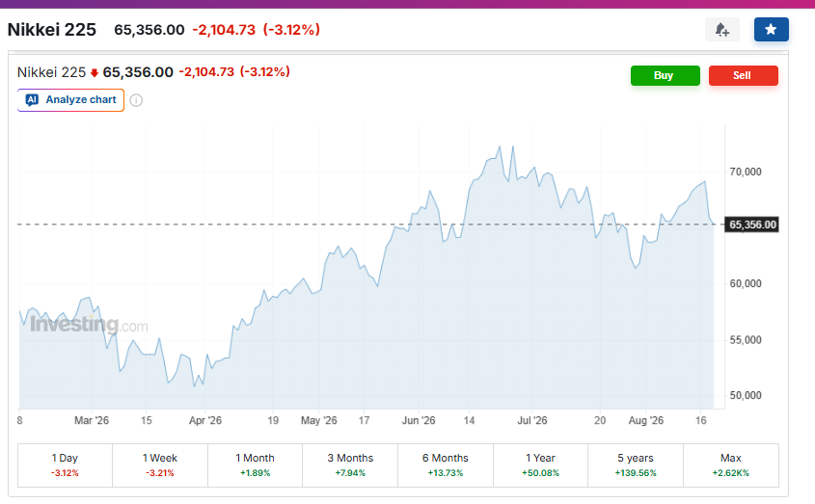Select the 6 Months range tab

pyautogui.click(x=446, y=465)
